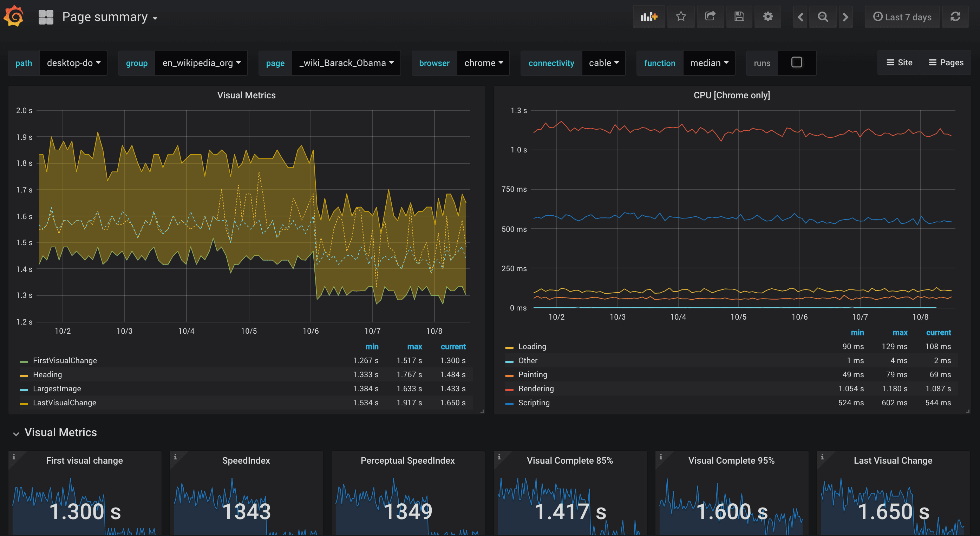This screenshot has width=980, height=536.
Task: Click the Scripting legend color swatch
Action: pos(509,403)
